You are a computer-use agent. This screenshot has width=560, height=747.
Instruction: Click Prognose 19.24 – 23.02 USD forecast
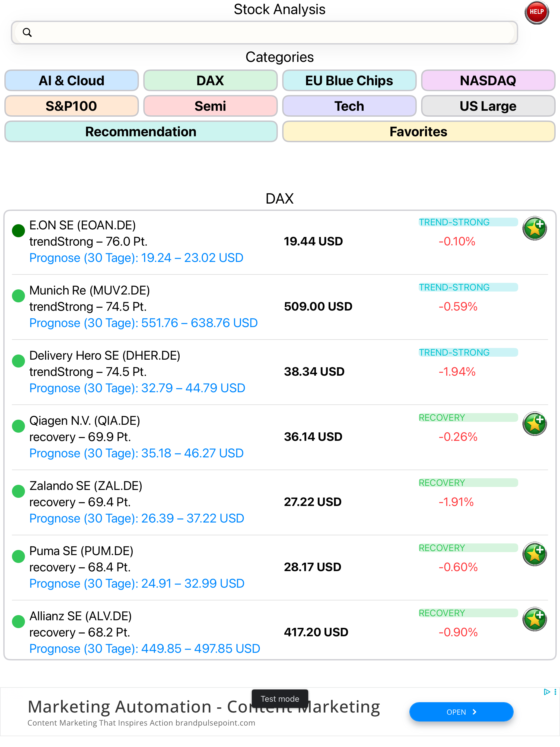(x=136, y=258)
